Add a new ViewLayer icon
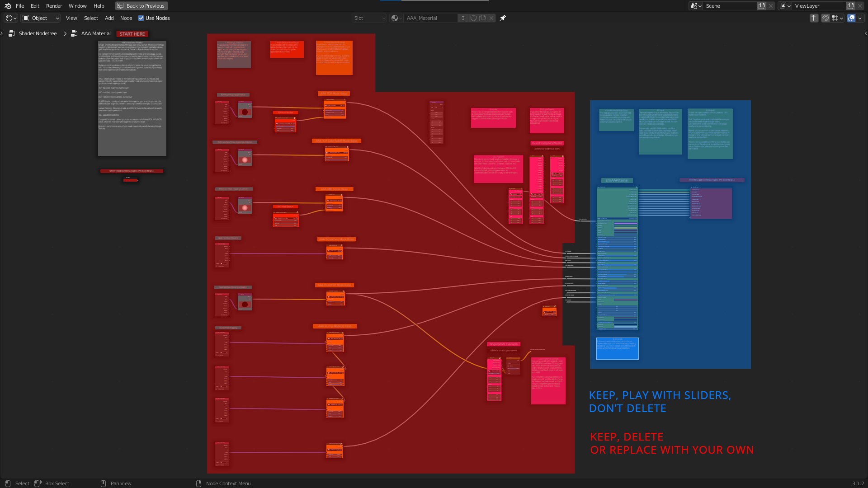Viewport: 868px width, 488px height. pos(851,6)
